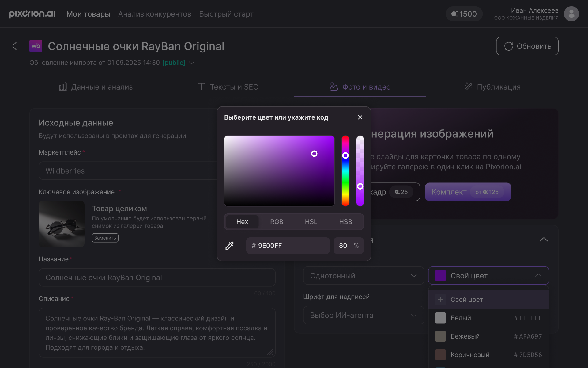Pick color with the eyedropper tool
588x368 pixels.
point(230,246)
